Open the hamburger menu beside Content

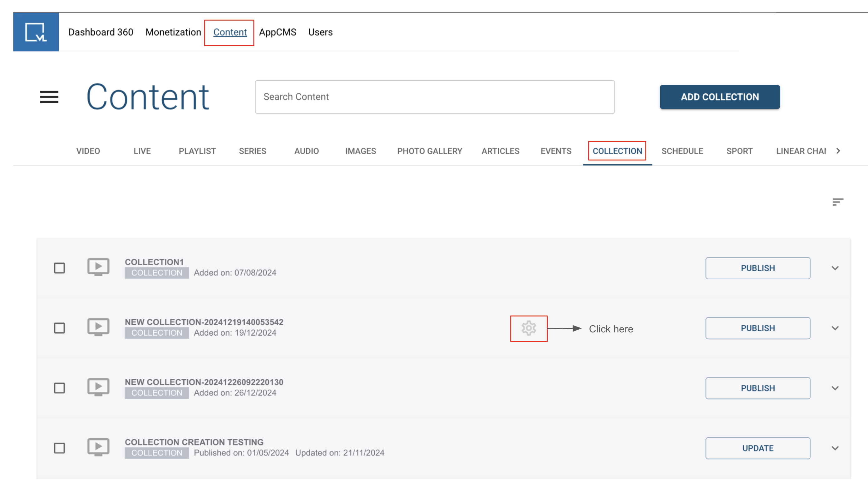[x=49, y=97]
